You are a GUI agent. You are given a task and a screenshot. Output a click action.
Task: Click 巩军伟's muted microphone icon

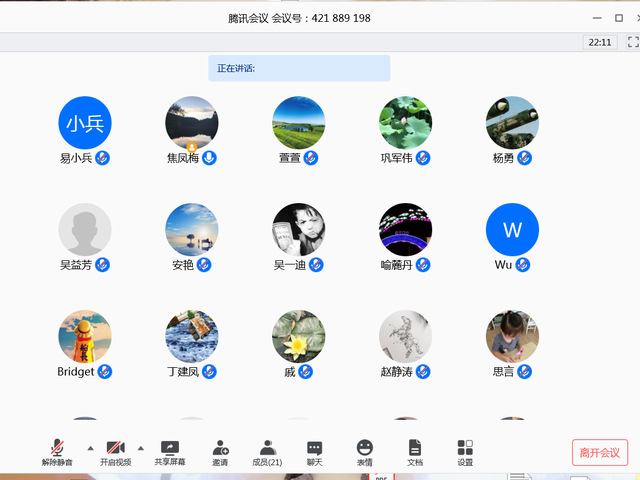(423, 158)
